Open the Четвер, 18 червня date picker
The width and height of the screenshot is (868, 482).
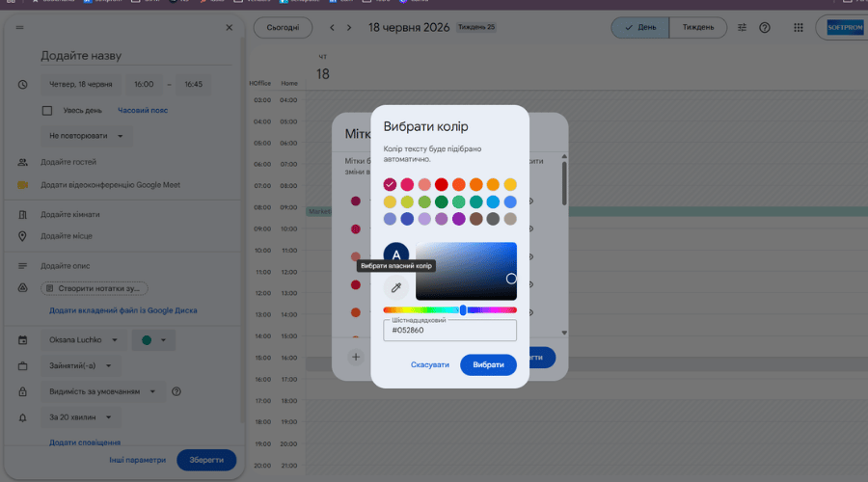pos(81,85)
